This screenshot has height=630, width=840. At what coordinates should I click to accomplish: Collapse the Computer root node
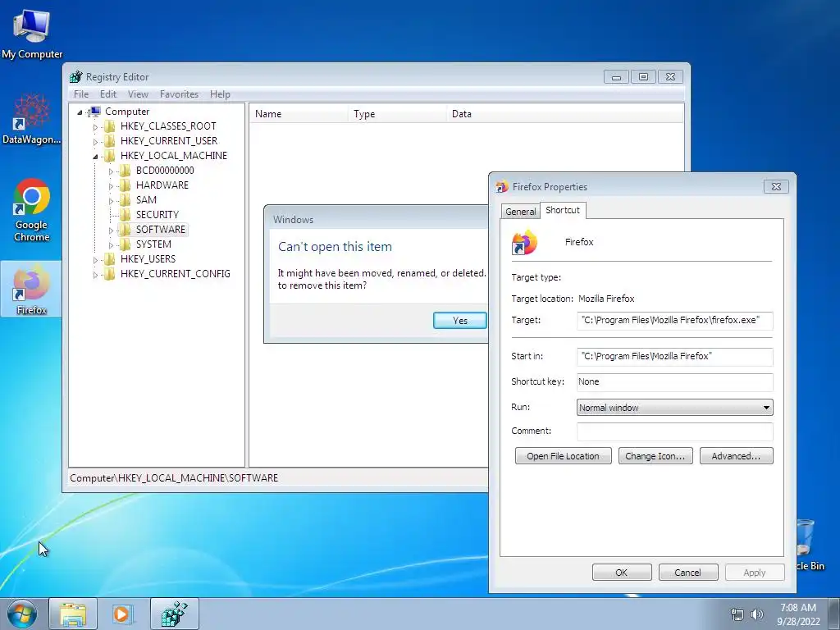point(80,112)
